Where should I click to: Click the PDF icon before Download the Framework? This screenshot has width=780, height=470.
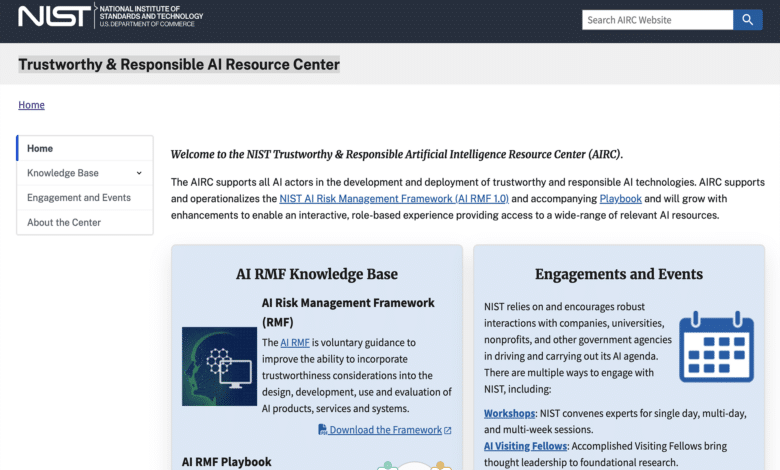click(322, 429)
